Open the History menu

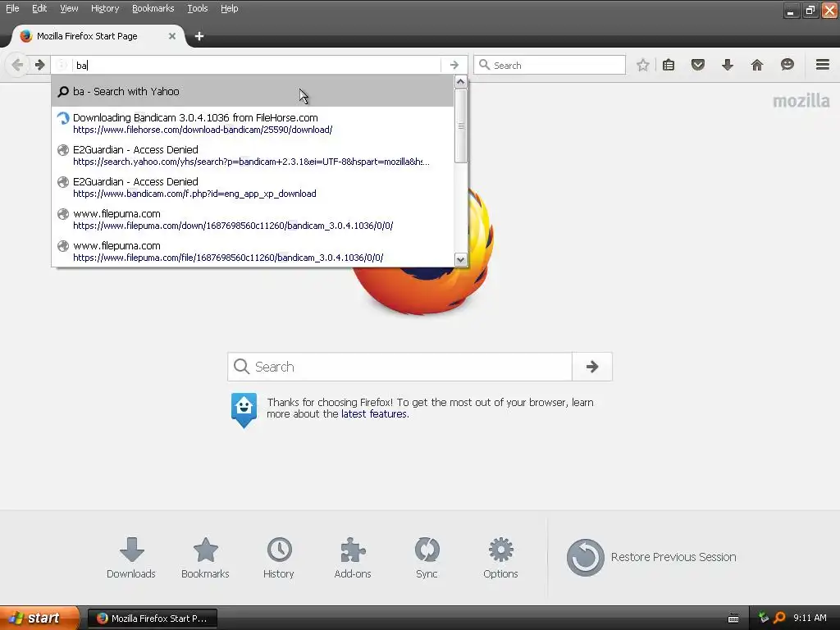click(x=105, y=8)
